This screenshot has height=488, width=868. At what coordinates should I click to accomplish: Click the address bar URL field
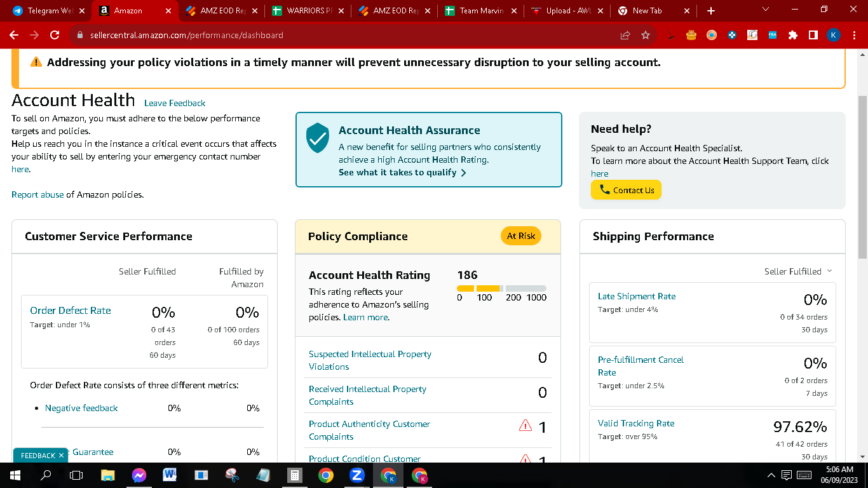point(343,35)
